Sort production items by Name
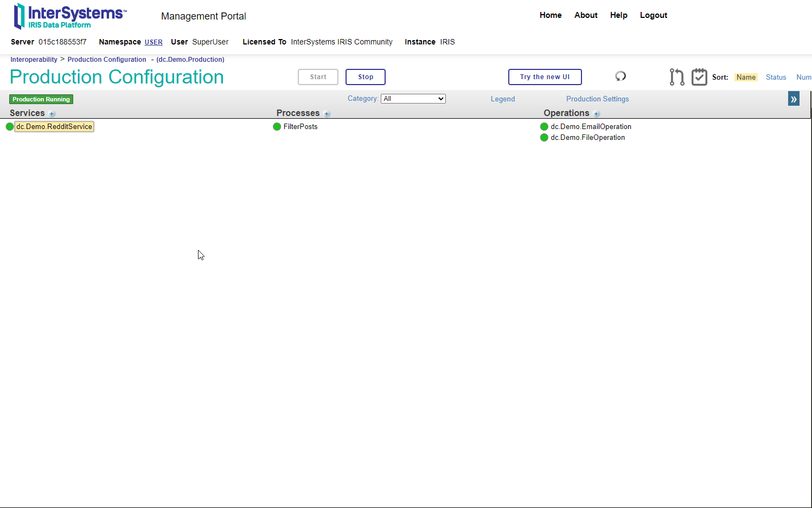The image size is (812, 508). pyautogui.click(x=746, y=78)
